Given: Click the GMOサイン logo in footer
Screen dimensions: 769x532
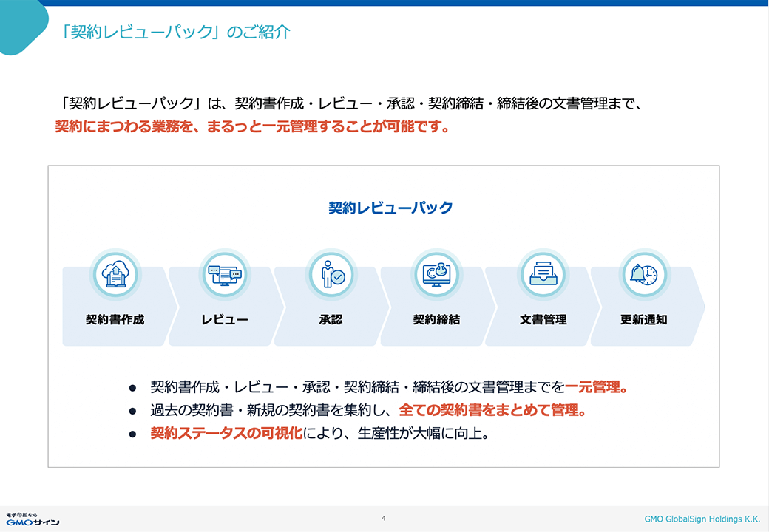Looking at the screenshot, I should pos(33,519).
